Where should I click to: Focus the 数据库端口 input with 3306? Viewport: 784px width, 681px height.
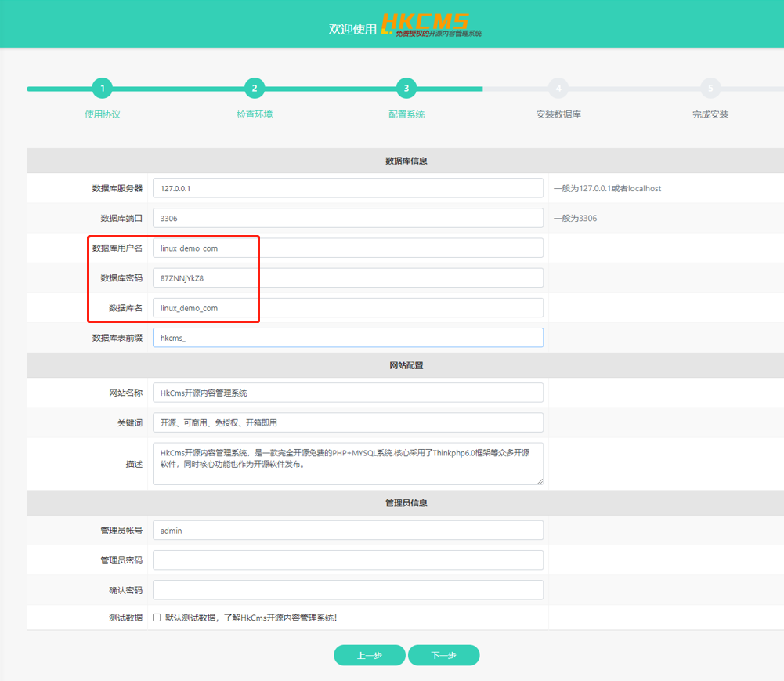click(348, 218)
